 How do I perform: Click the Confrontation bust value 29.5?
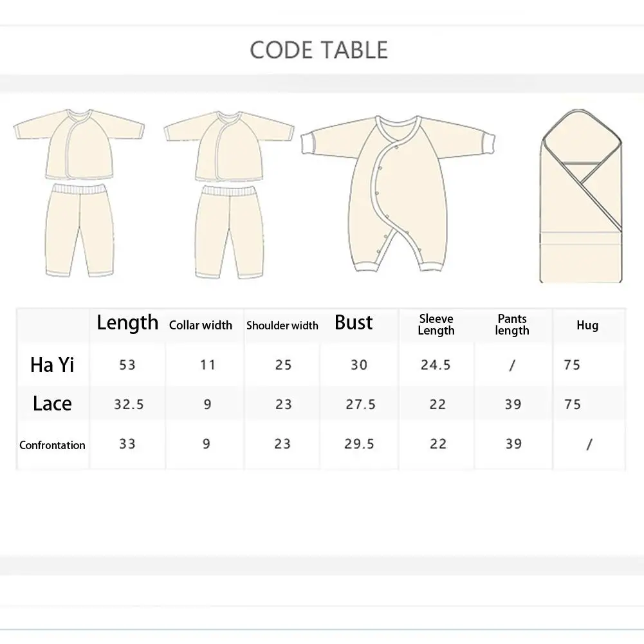pyautogui.click(x=360, y=443)
